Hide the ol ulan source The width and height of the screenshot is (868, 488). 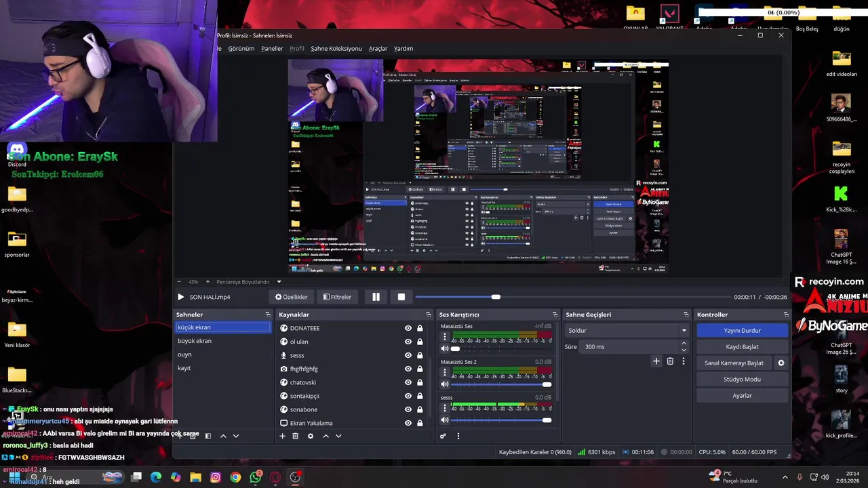(x=408, y=342)
